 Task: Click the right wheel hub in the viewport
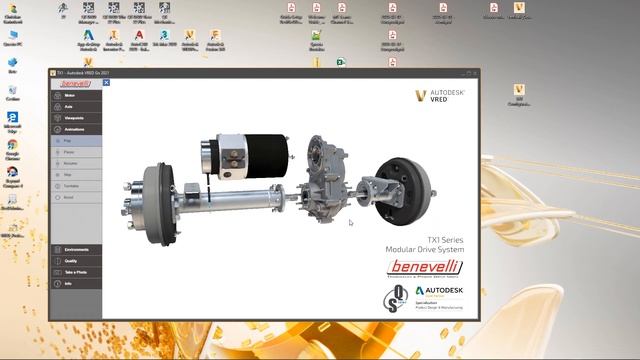(x=404, y=191)
